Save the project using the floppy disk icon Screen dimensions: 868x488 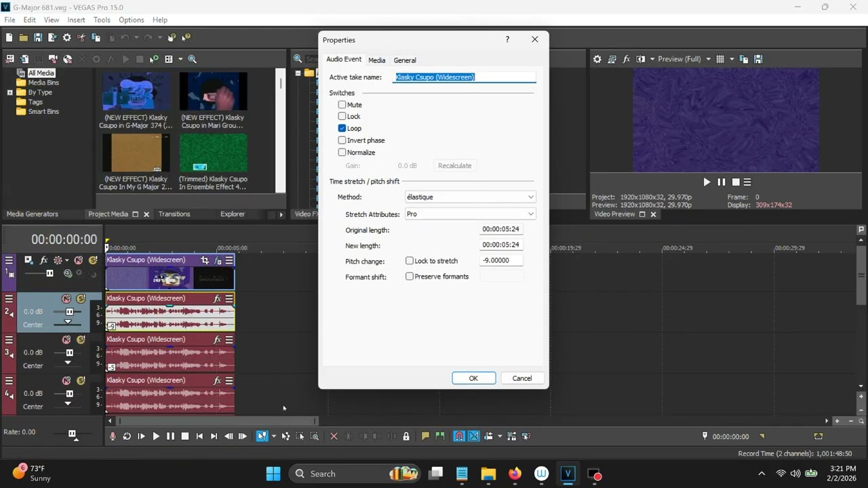pyautogui.click(x=38, y=38)
